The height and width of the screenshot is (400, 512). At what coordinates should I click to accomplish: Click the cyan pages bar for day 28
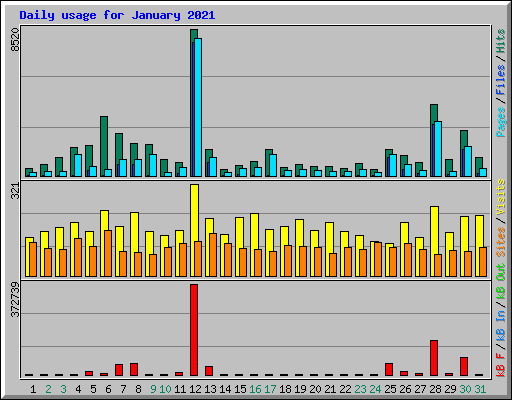tap(438, 149)
